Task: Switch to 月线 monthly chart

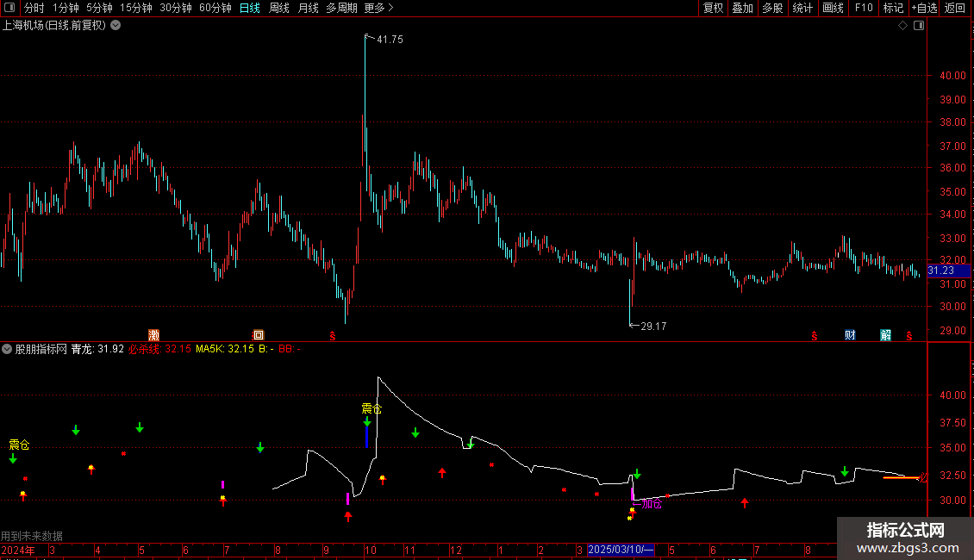Action: coord(308,8)
